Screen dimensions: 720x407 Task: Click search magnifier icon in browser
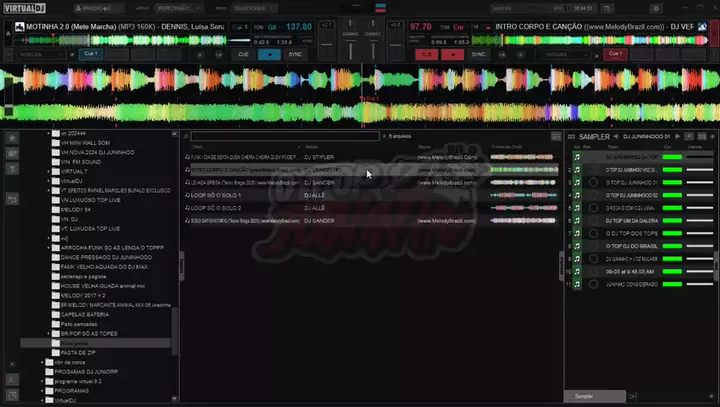click(186, 136)
